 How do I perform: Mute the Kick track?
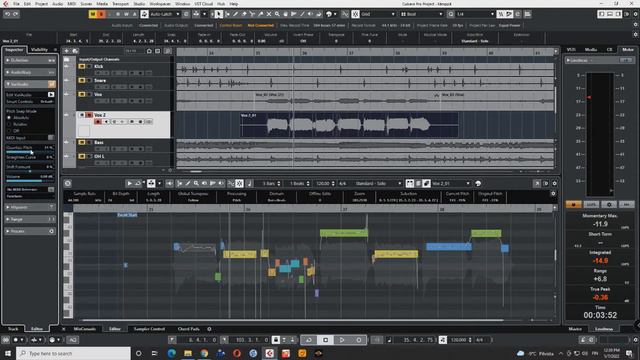[x=82, y=67]
